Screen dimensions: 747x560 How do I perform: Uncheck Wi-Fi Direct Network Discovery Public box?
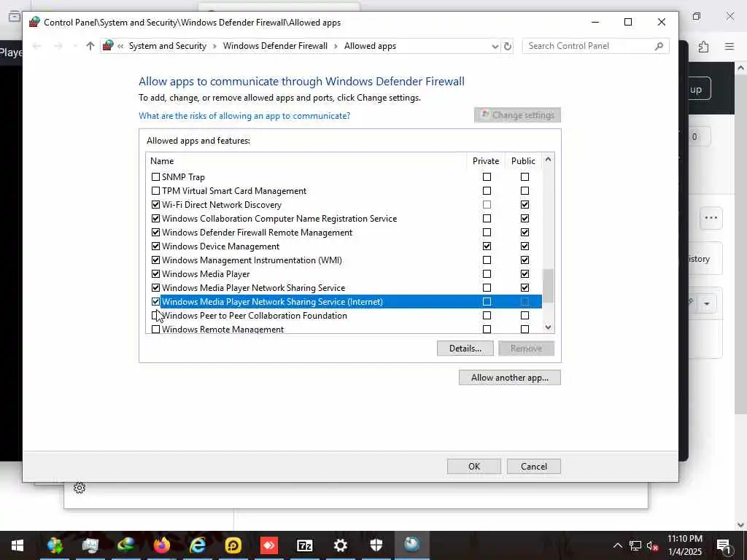pos(525,204)
